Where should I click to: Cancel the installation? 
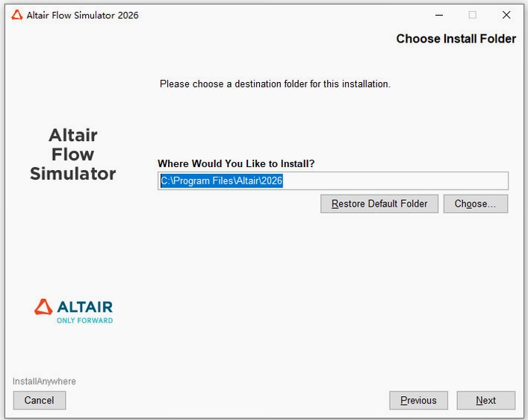pyautogui.click(x=40, y=400)
